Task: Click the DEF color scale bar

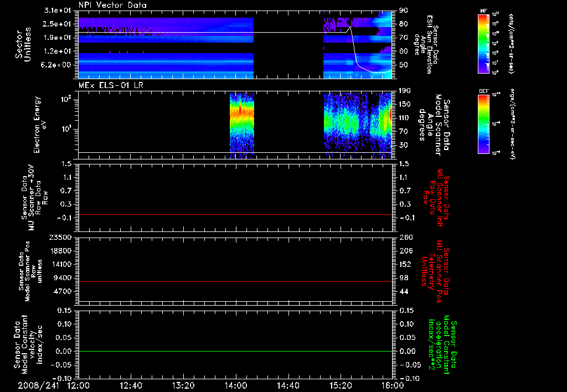Action: pos(484,125)
